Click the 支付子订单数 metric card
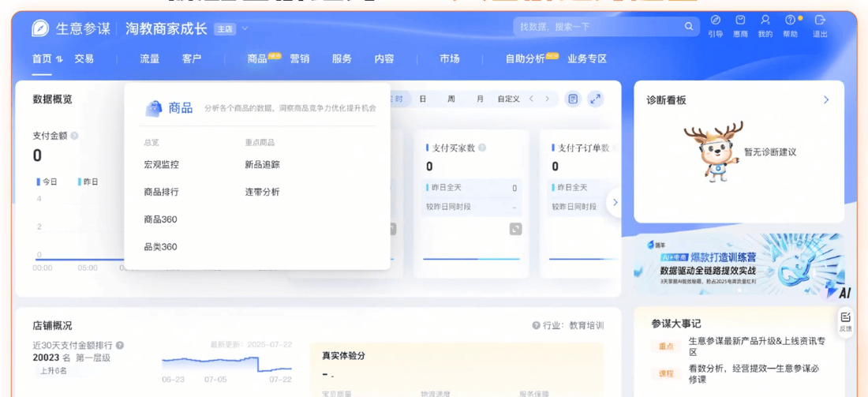The width and height of the screenshot is (868, 397). click(579, 204)
